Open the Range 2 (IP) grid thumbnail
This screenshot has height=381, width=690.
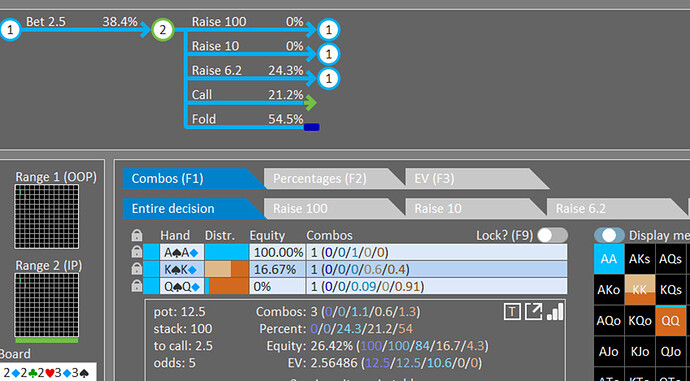click(47, 305)
